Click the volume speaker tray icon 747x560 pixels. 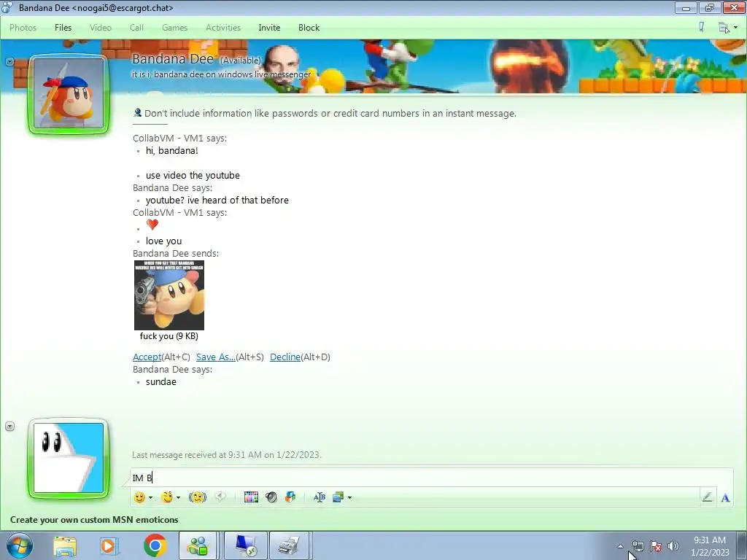(x=673, y=546)
